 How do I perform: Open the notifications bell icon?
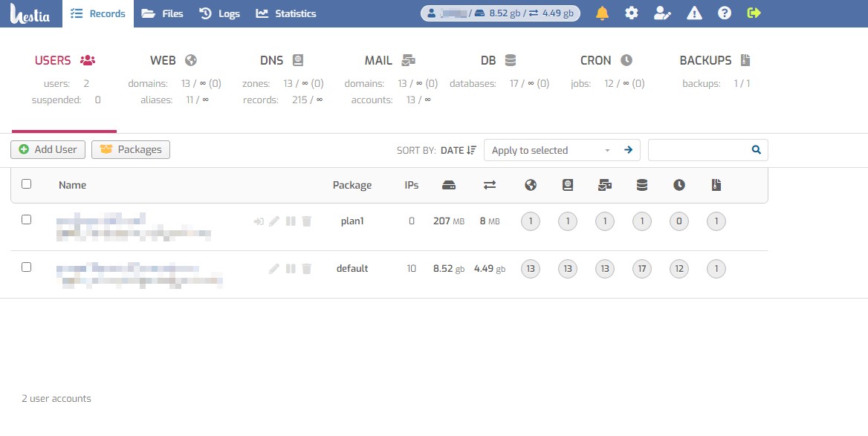tap(602, 13)
